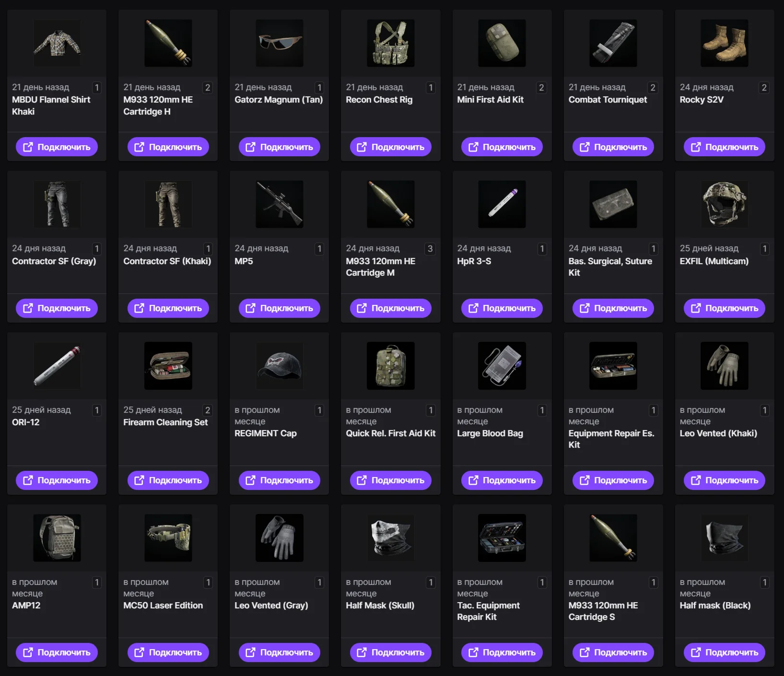Select the EXFIL (Multicam) helmet icon
Screen dimensions: 784x676
[x=725, y=204]
